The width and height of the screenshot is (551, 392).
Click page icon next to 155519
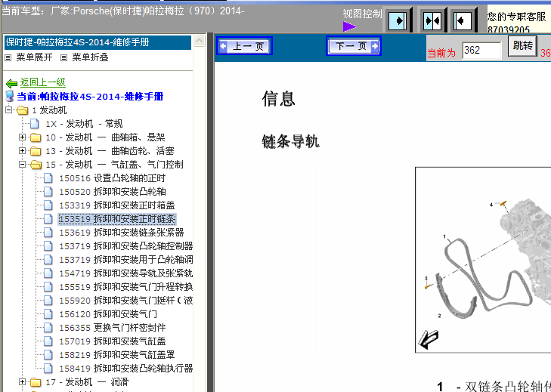[x=48, y=287]
